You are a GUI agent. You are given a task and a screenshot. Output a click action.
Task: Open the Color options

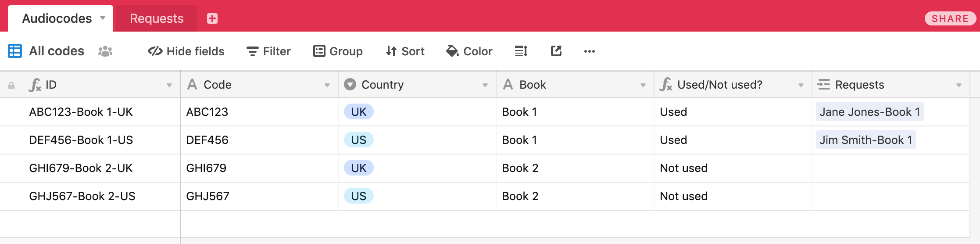(x=469, y=51)
